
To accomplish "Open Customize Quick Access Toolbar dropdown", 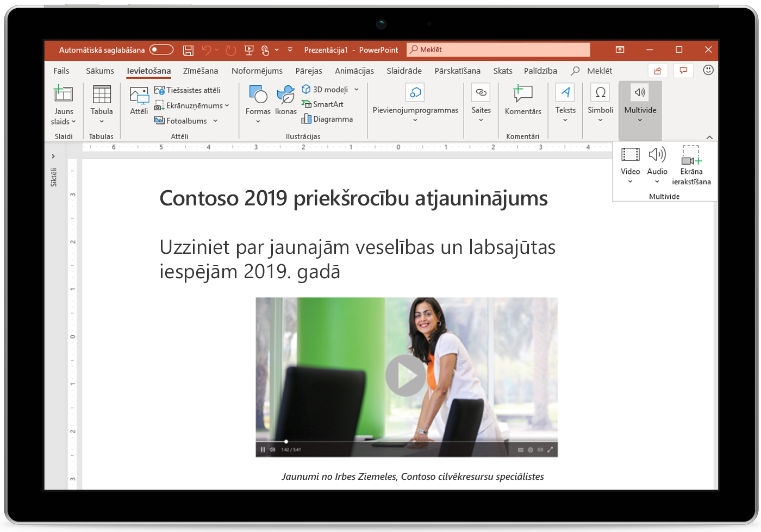I will (x=290, y=50).
